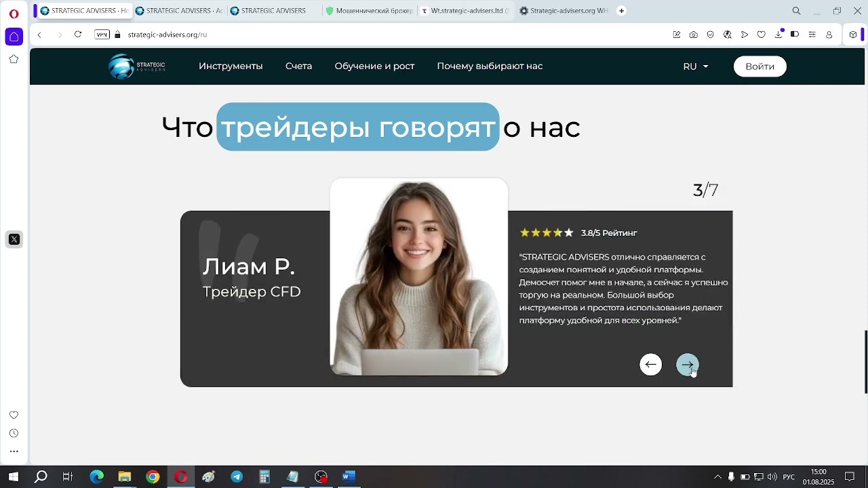Open Windows taskbar search

tap(41, 476)
